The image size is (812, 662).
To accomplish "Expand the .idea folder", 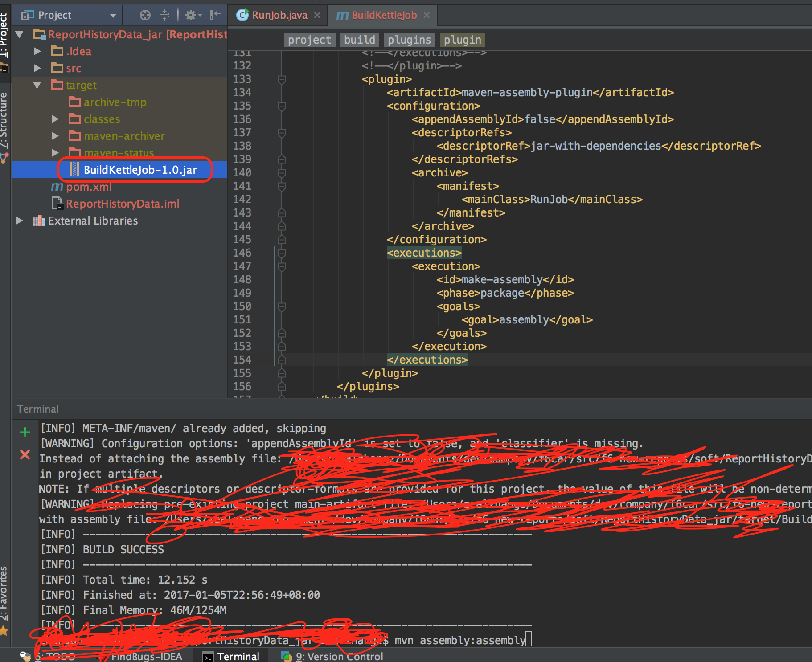I will (37, 51).
